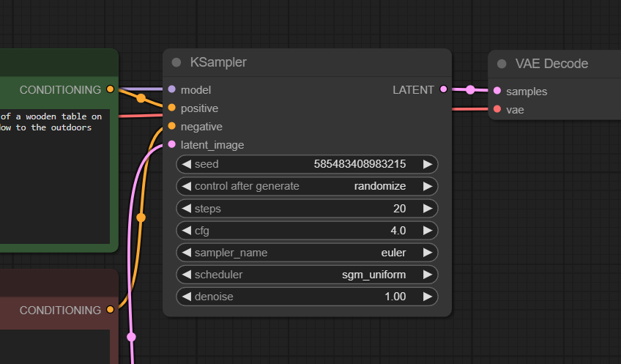Screen dimensions: 621x364
Task: Click the seed value 585483408983215
Action: tap(360, 164)
